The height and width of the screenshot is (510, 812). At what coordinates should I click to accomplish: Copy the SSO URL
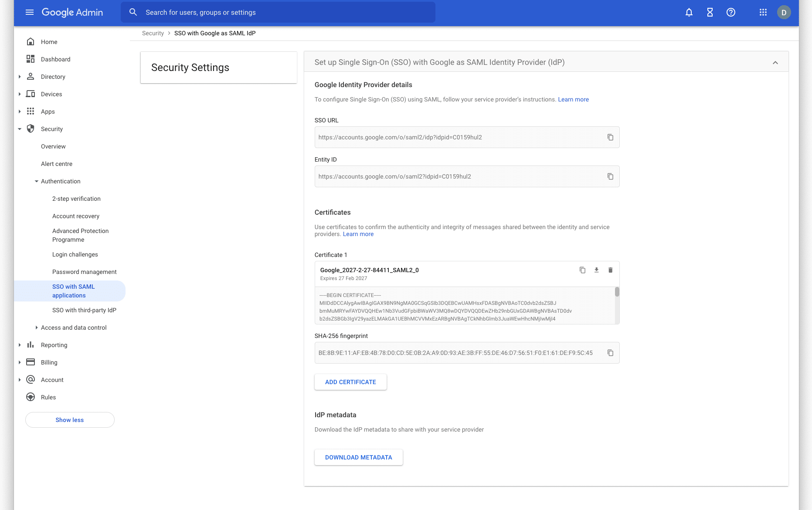(x=610, y=137)
